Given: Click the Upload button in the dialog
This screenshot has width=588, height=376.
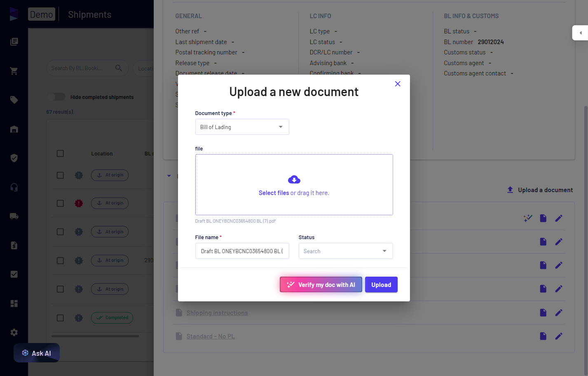Looking at the screenshot, I should pyautogui.click(x=381, y=284).
